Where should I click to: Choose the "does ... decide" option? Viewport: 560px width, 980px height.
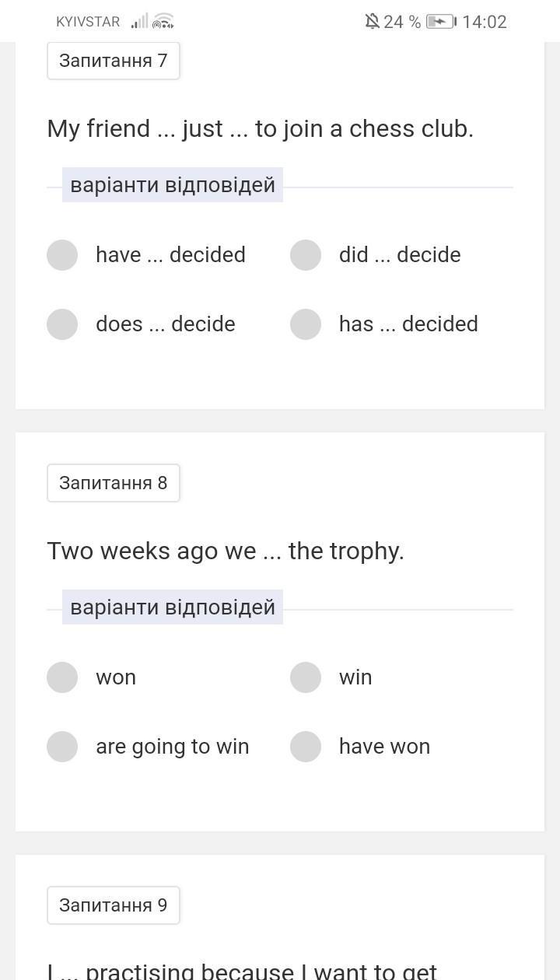click(62, 324)
